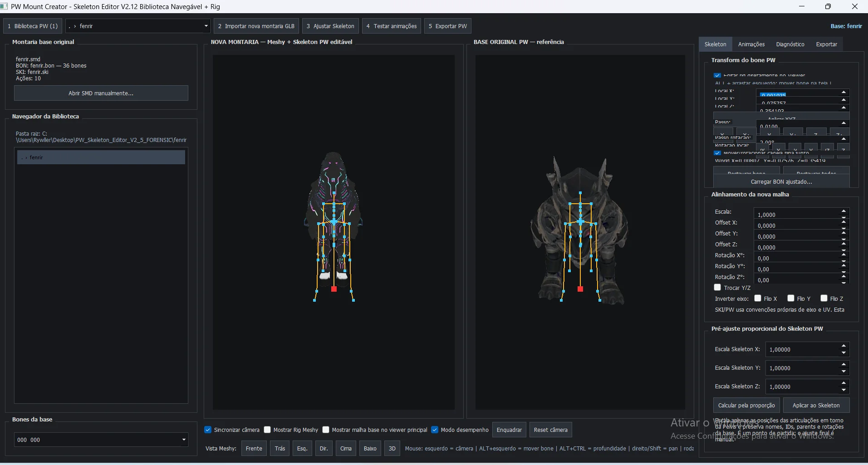Disable Sincronizar câmera checkbox
Screen dimensions: 868x465
pyautogui.click(x=208, y=430)
